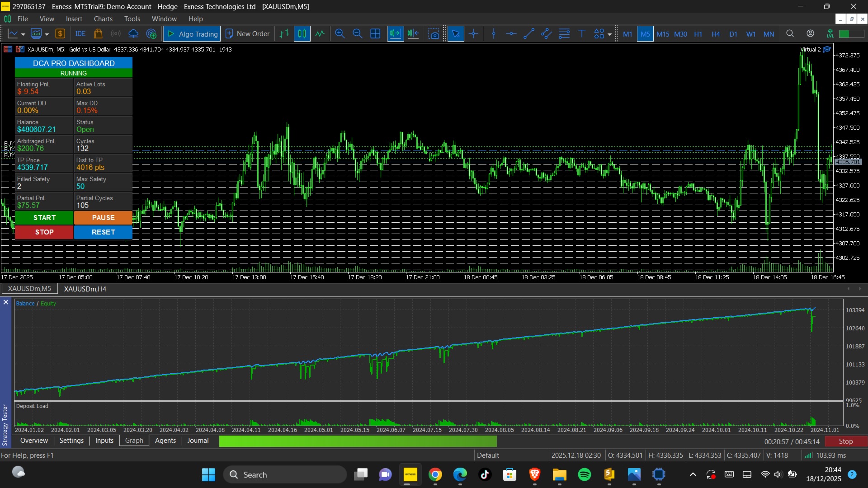Open the Charts menu
The width and height of the screenshot is (868, 488).
(x=103, y=19)
